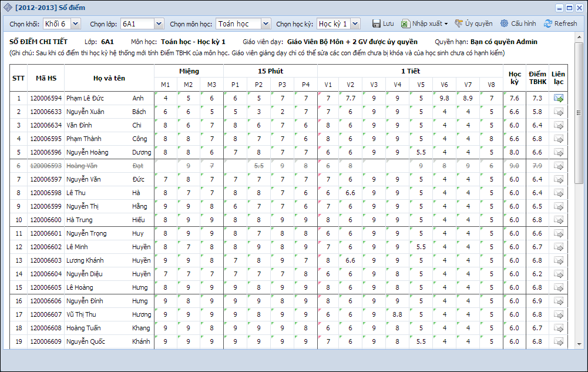This screenshot has width=588, height=372.
Task: Click contact icon for Phạm Lê Đức Anh
Action: [x=558, y=98]
